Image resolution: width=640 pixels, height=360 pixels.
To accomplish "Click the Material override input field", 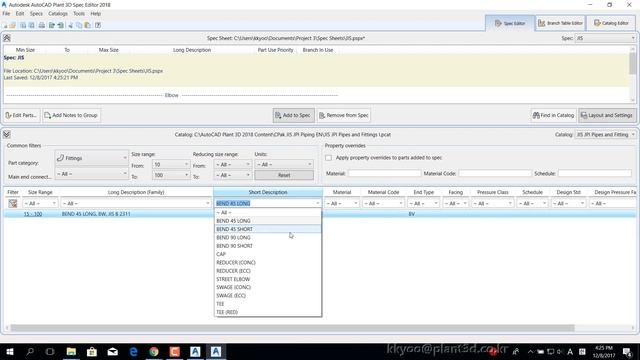I will pos(384,173).
